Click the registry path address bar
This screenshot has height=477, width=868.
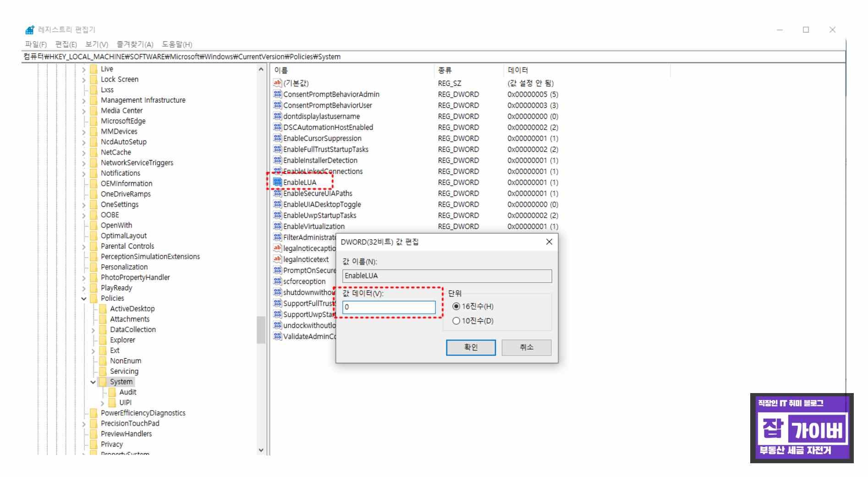click(433, 57)
